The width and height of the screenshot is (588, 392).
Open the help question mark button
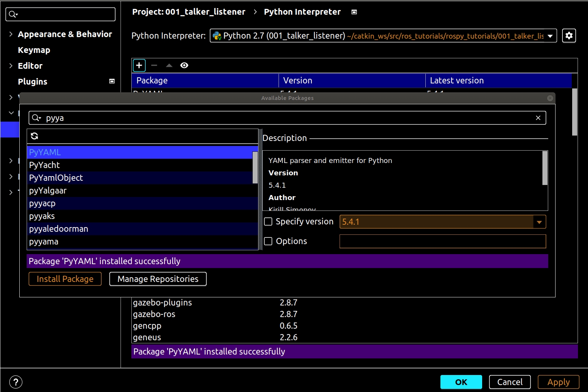(x=15, y=382)
